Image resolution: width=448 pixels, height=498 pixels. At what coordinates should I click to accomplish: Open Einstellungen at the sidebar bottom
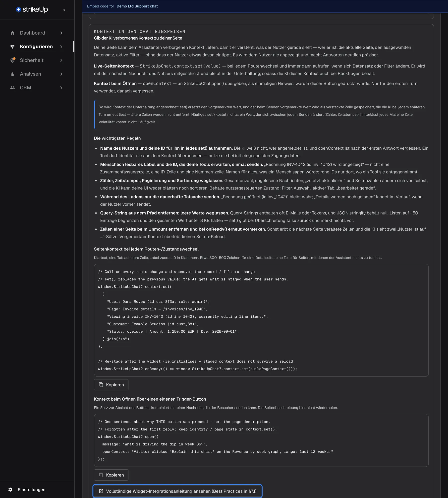pos(32,490)
